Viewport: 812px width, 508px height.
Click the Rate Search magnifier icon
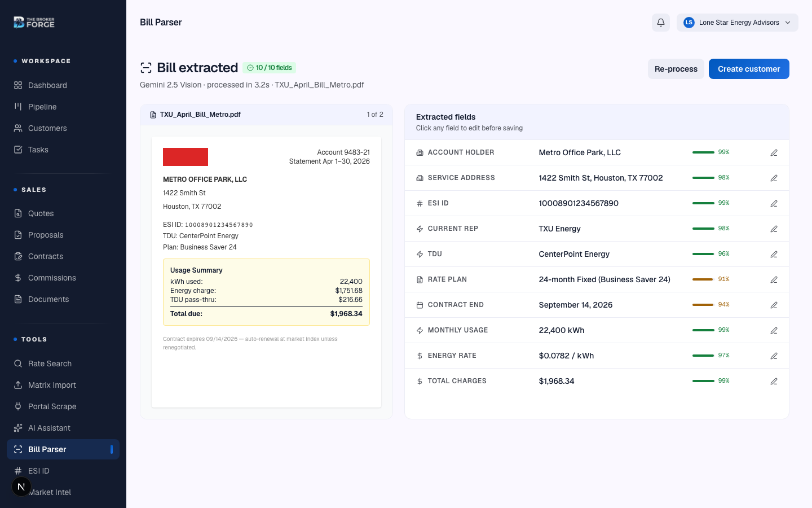pos(18,364)
